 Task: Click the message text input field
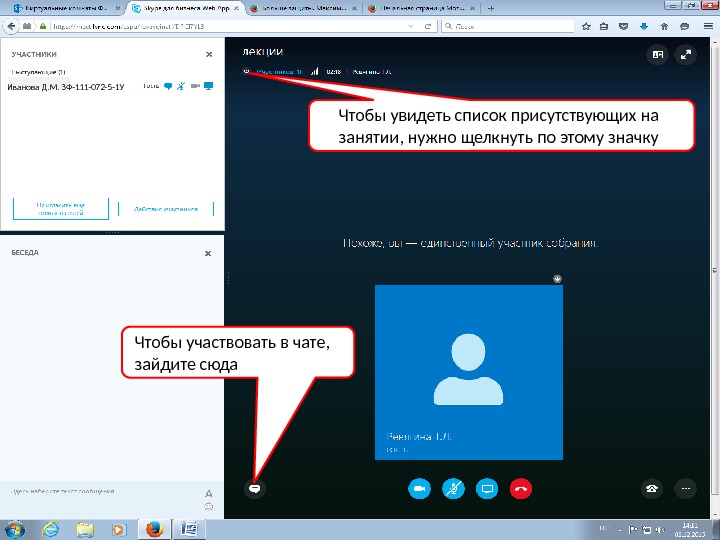click(x=103, y=492)
